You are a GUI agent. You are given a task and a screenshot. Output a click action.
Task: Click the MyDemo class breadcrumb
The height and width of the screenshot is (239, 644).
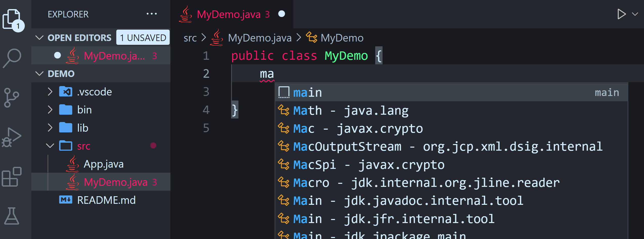(x=342, y=38)
